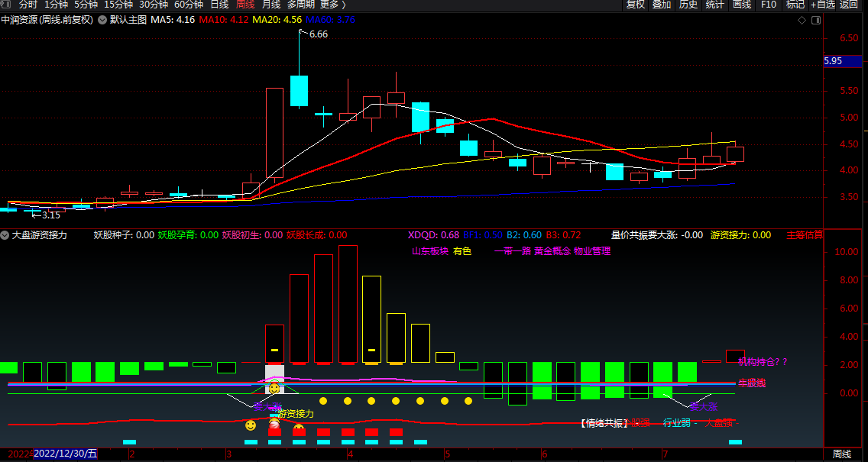Select the 30分钟 period tab
Viewport: 868px width, 462px height.
pyautogui.click(x=154, y=5)
